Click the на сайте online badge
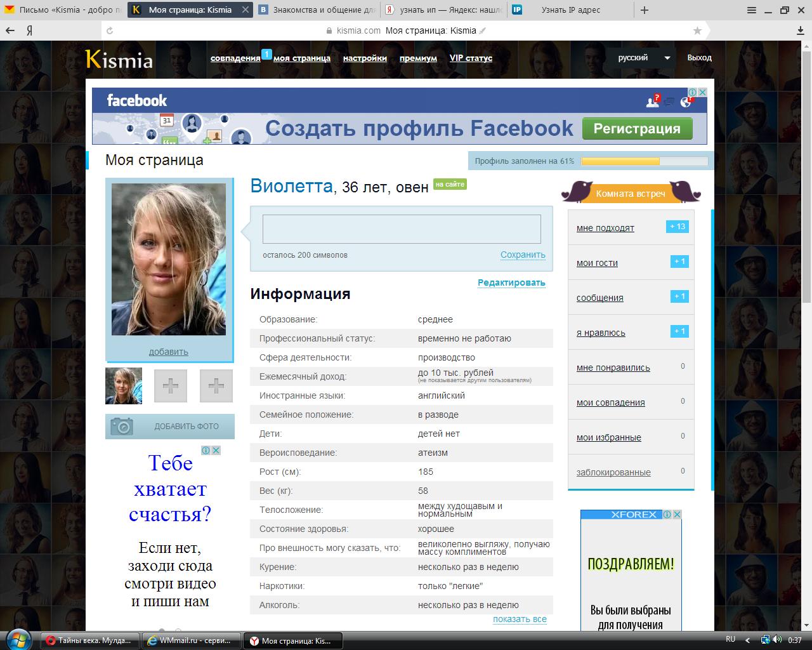 pos(450,184)
